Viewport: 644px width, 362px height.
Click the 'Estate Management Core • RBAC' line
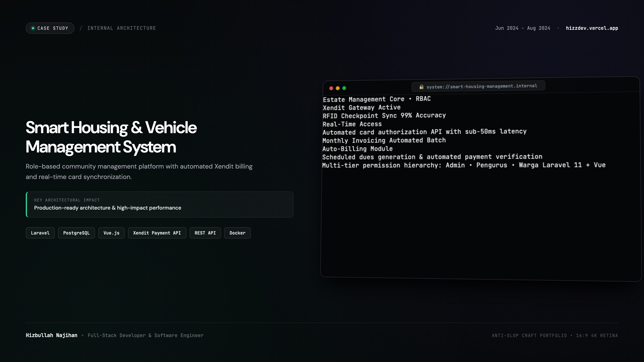click(377, 99)
